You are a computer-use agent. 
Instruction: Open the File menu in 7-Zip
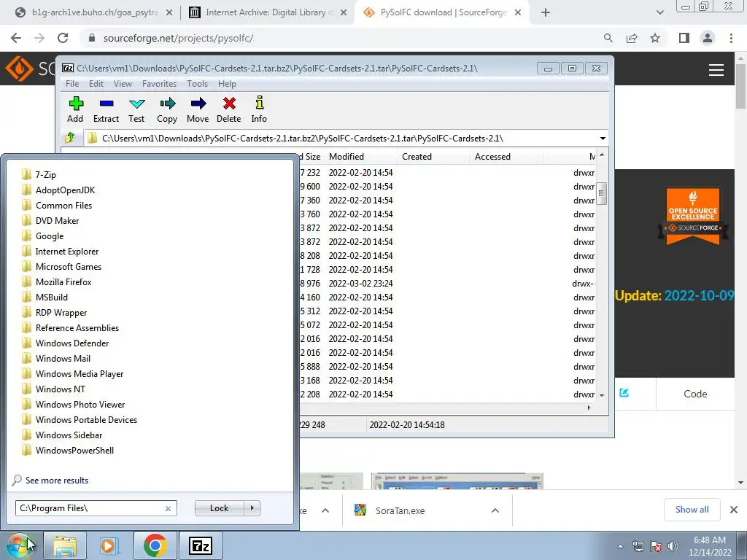coord(72,83)
